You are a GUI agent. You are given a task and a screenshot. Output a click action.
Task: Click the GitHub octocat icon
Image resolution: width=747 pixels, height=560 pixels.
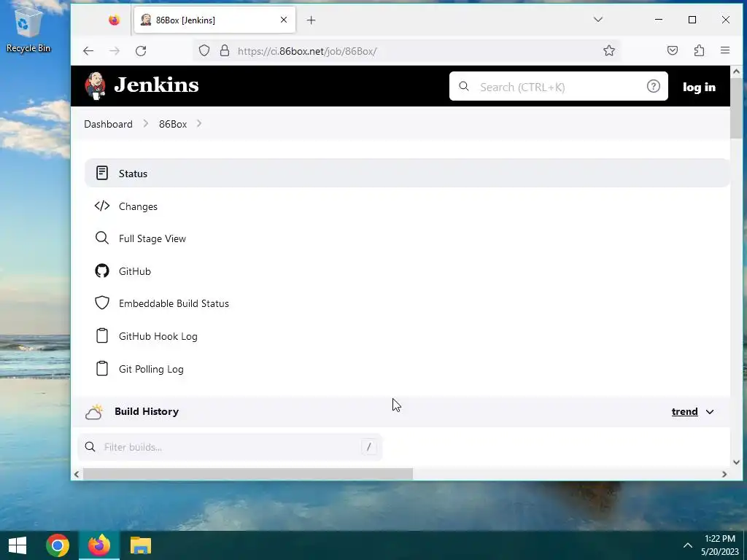point(102,271)
